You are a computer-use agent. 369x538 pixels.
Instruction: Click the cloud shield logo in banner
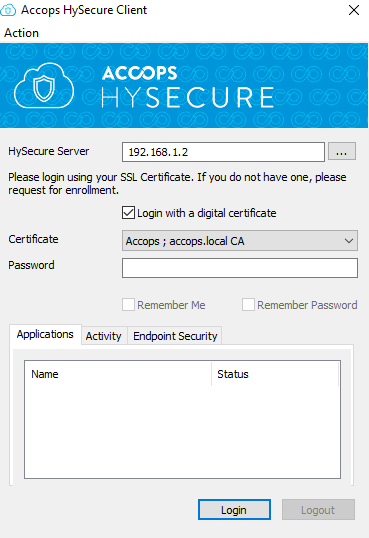[44, 86]
